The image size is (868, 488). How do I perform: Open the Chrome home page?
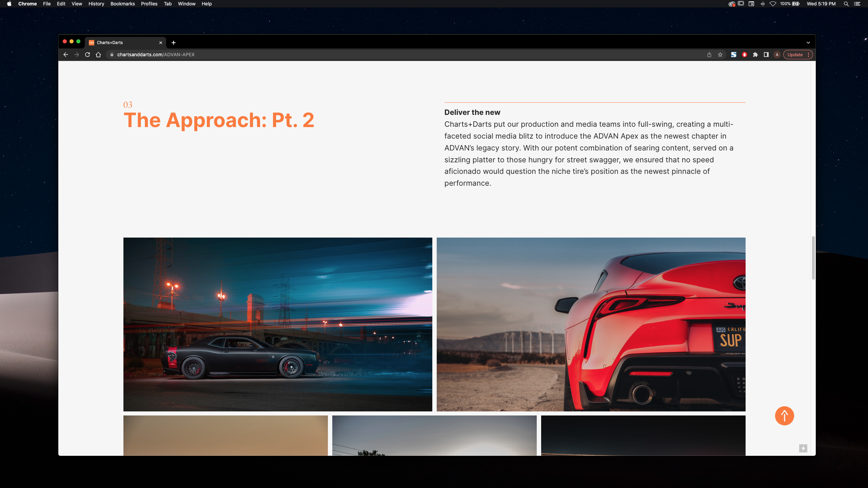(x=98, y=55)
